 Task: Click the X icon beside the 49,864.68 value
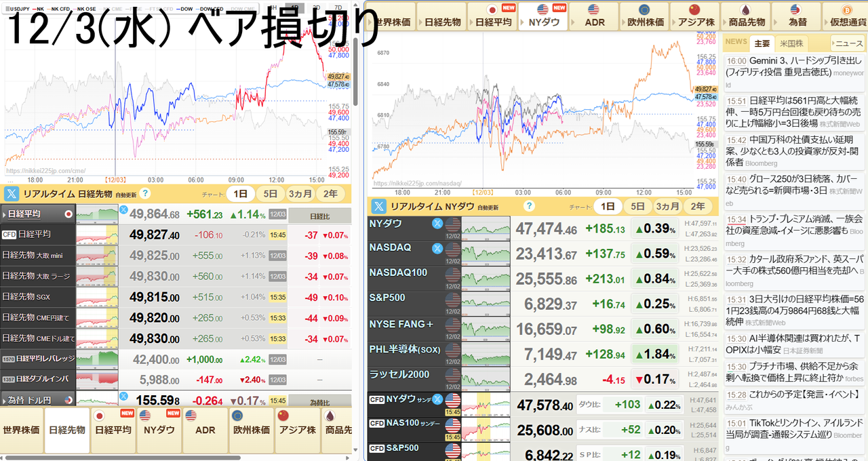123,210
